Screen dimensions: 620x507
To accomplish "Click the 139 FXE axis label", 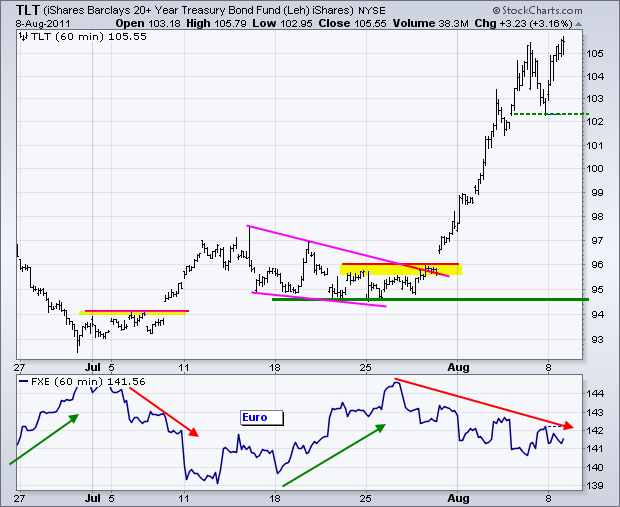I will [x=595, y=486].
